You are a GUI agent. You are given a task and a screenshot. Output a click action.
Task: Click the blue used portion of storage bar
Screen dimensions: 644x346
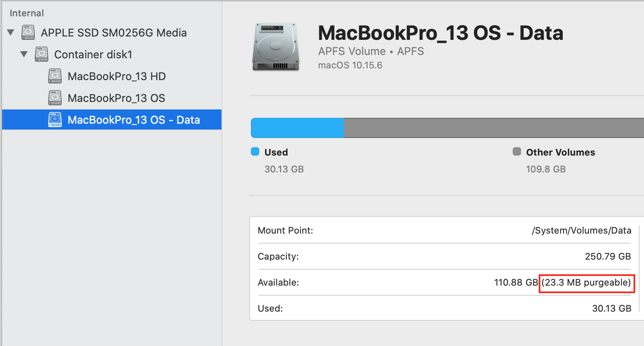coord(297,128)
